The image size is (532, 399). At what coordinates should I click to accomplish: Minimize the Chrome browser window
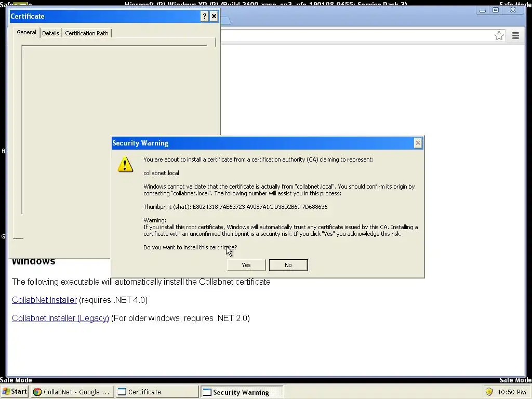tap(483, 10)
